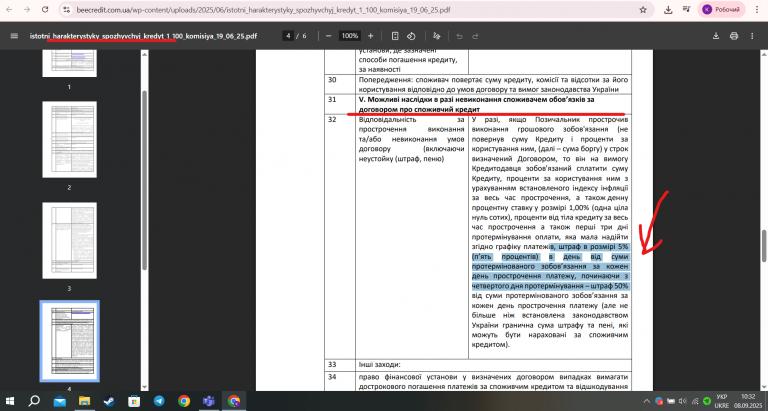The image size is (768, 411).
Task: Click the redo annotation arrow
Action: click(475, 36)
